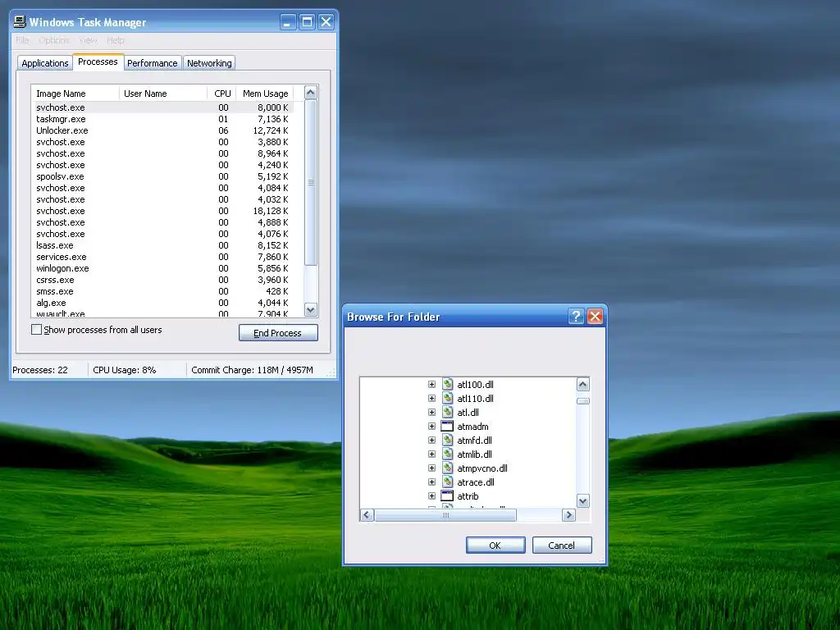Select the taskmgr.exe process row
840x630 pixels.
click(162, 119)
